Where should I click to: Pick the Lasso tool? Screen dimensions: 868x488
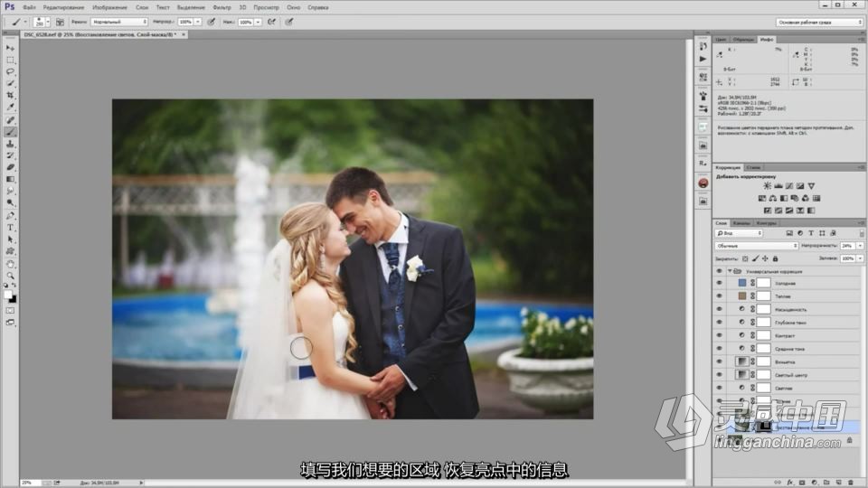[10, 72]
